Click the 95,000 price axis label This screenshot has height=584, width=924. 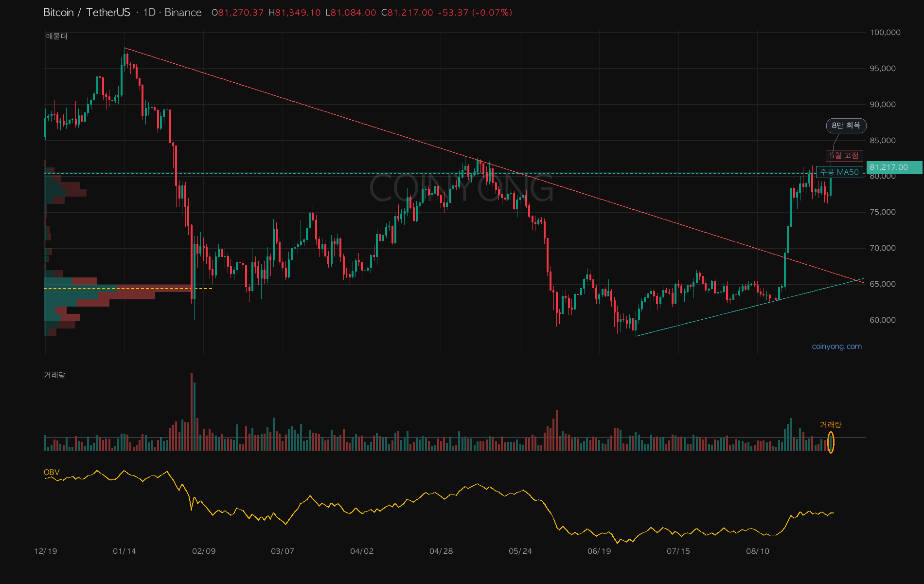point(883,69)
